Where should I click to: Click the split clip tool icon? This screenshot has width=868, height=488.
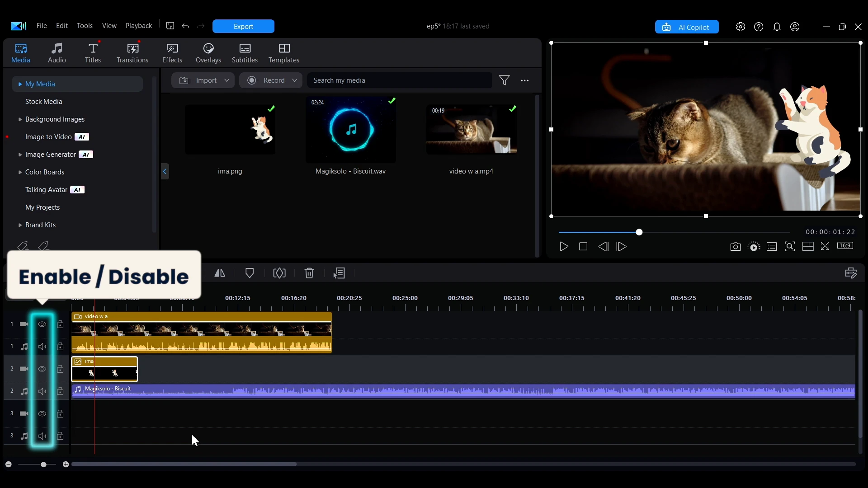(x=220, y=273)
